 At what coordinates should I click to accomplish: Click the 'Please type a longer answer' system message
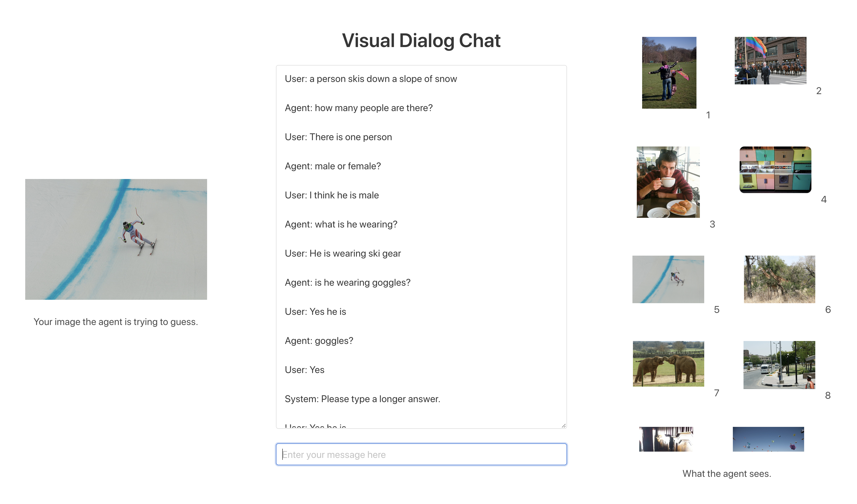(x=362, y=398)
